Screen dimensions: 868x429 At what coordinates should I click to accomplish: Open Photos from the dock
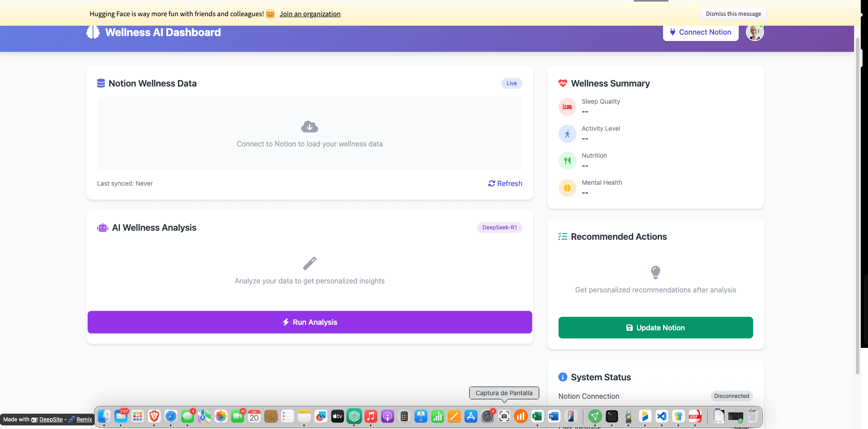(x=221, y=416)
